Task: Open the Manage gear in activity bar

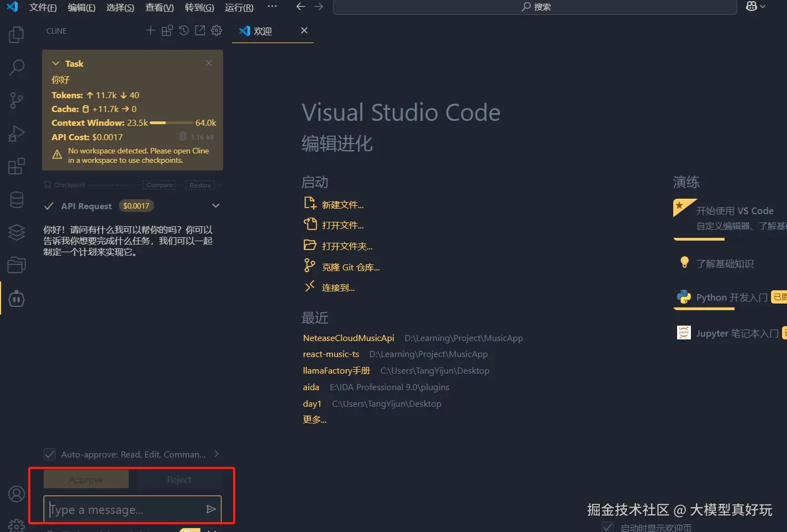Action: (x=17, y=525)
